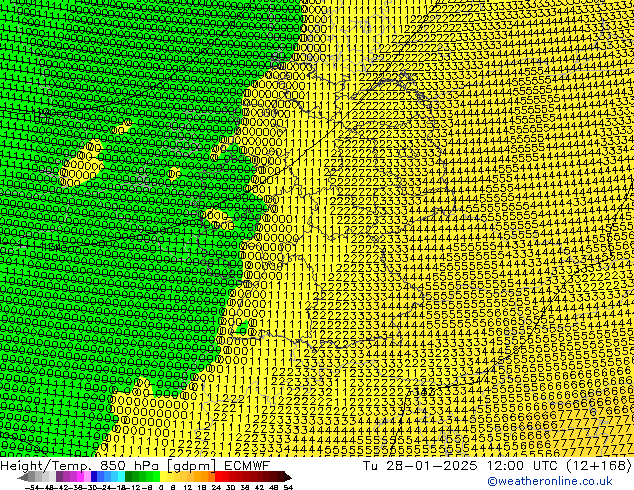Select the cyan swatch in the legend
Image resolution: width=634 pixels, height=490 pixels.
click(x=121, y=476)
